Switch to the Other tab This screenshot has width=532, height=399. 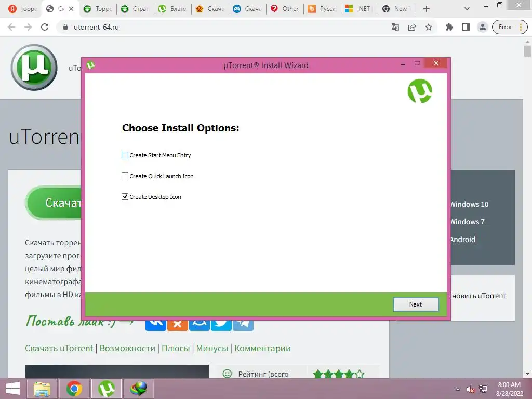[285, 9]
